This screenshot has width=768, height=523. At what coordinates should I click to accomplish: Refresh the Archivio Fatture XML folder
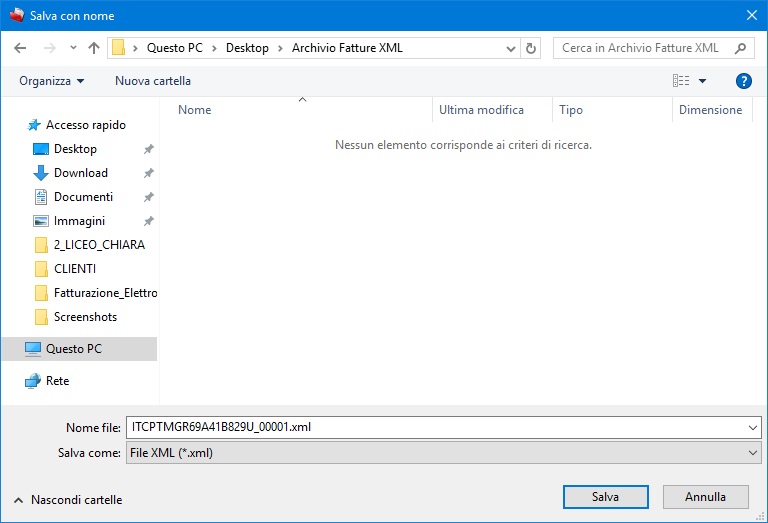click(531, 48)
